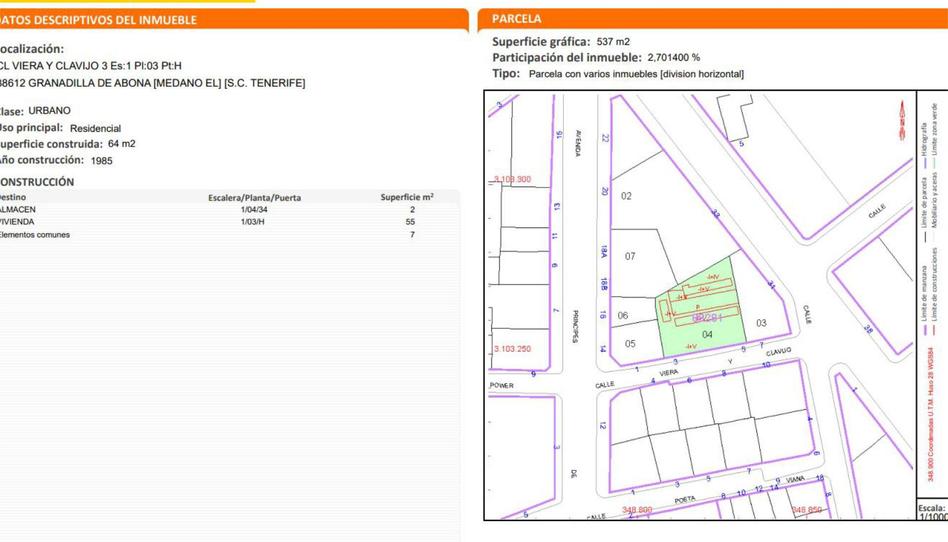
Task: Click the 348.800 coordinate label on map
Action: tap(637, 510)
